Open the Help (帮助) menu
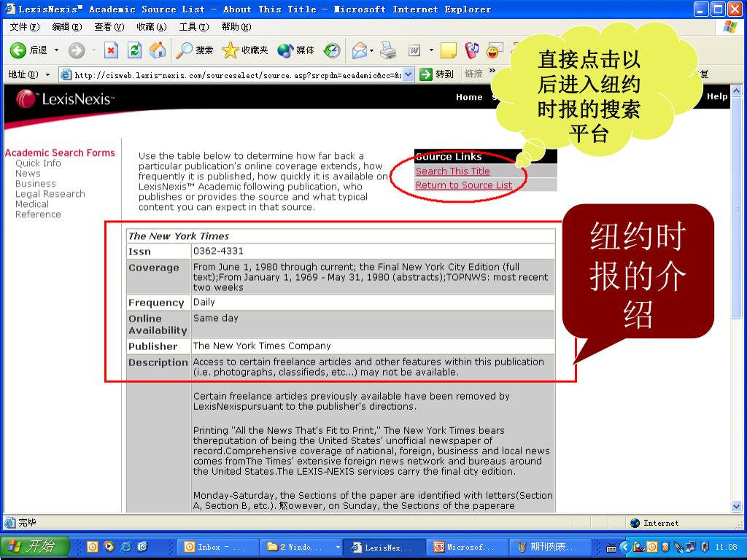 pyautogui.click(x=236, y=27)
